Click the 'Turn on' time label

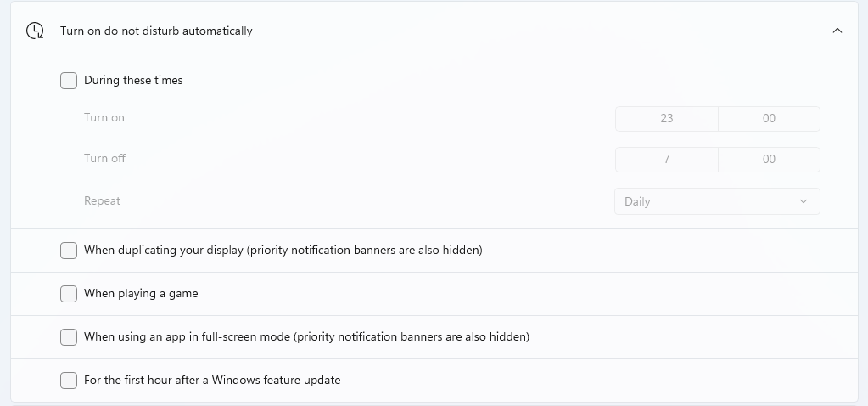104,118
